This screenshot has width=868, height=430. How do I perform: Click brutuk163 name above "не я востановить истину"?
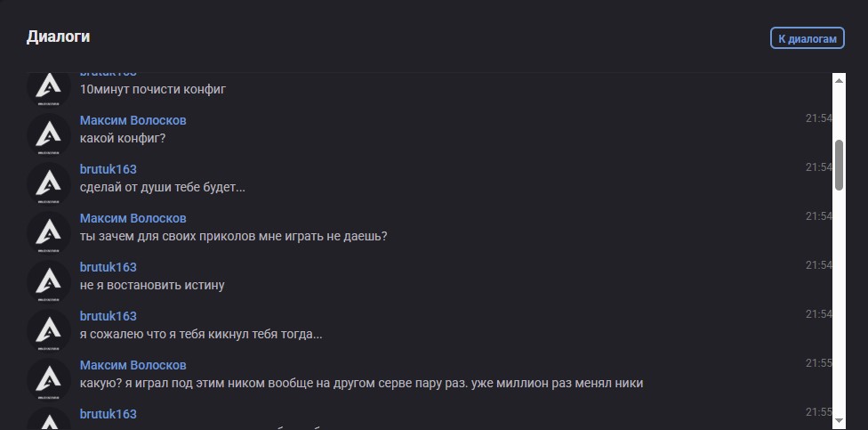(108, 267)
